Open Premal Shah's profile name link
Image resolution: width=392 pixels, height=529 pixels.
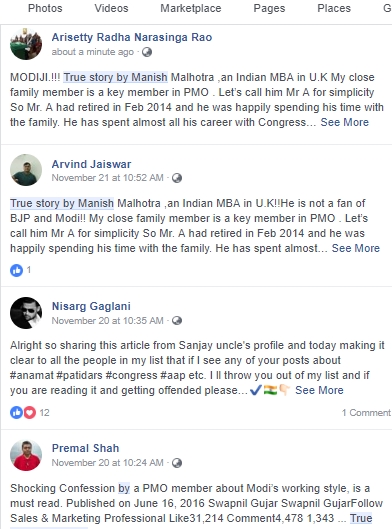85,448
